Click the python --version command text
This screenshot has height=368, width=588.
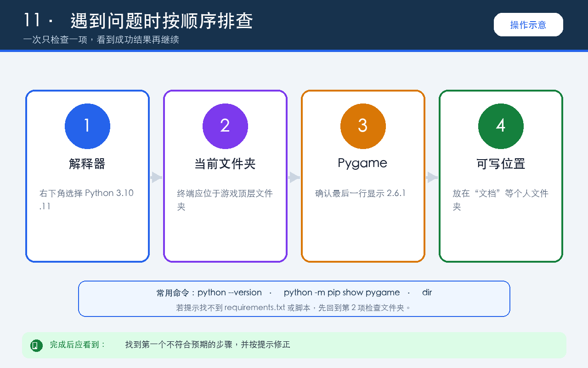pyautogui.click(x=230, y=293)
